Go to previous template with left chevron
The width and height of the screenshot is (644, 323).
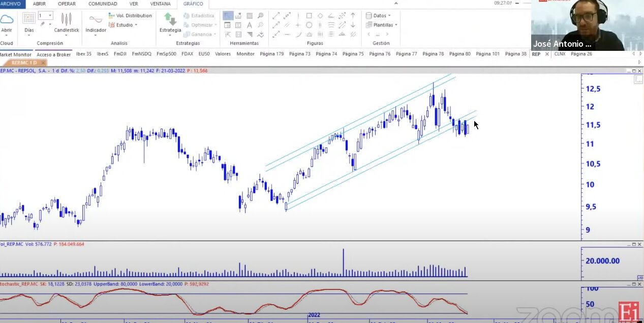[x=369, y=34]
